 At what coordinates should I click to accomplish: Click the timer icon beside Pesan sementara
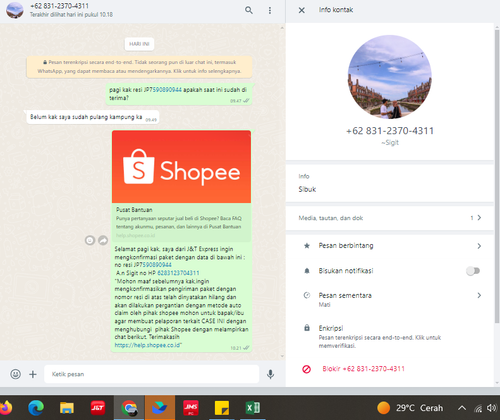click(307, 295)
